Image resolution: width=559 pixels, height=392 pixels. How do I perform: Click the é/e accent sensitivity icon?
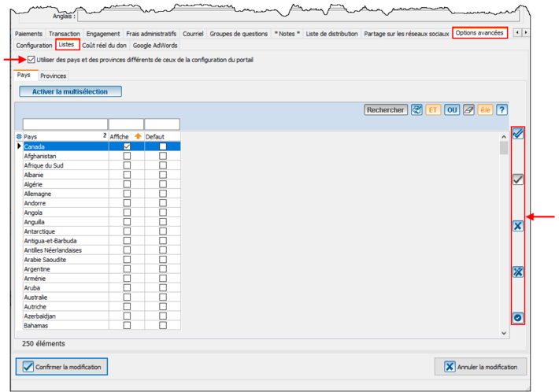tap(485, 110)
